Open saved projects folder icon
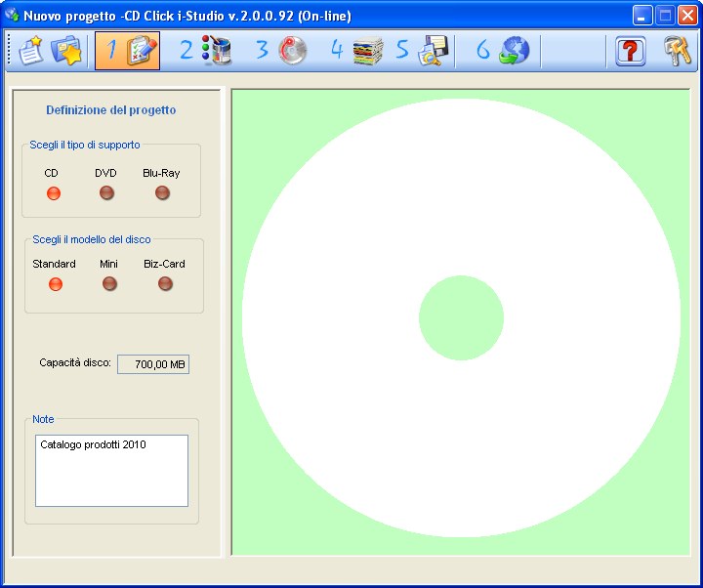Screen dimensions: 703x588 (x=66, y=51)
